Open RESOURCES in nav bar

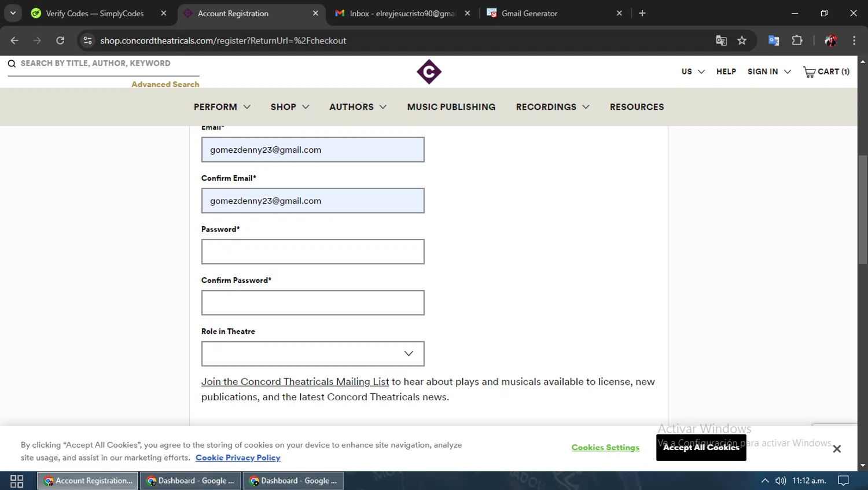tap(637, 107)
